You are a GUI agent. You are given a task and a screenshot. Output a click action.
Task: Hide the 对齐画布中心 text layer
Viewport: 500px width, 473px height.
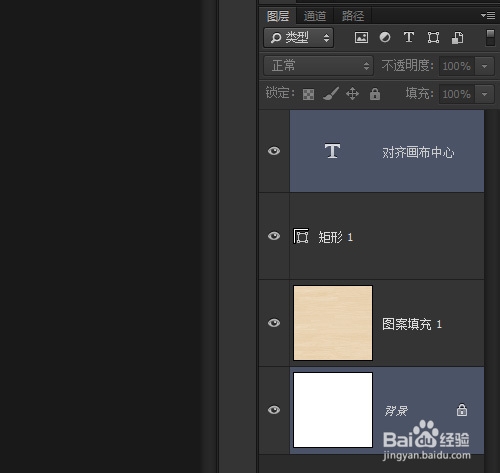tap(274, 151)
